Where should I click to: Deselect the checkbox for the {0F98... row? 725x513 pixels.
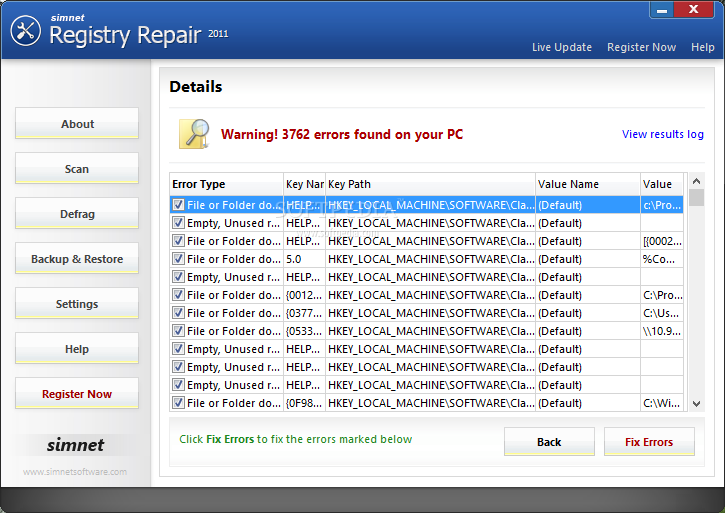coord(178,403)
